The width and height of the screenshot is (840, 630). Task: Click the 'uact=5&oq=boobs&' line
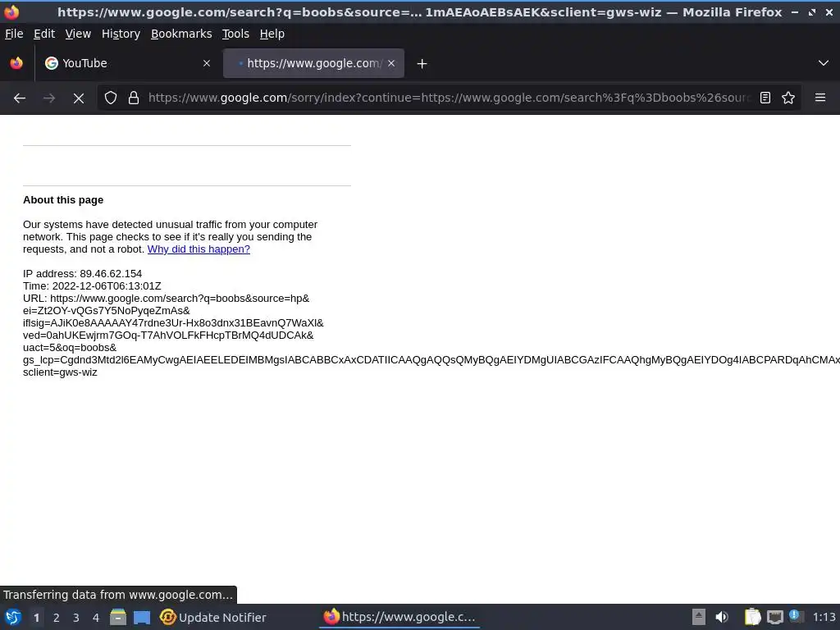click(x=70, y=348)
